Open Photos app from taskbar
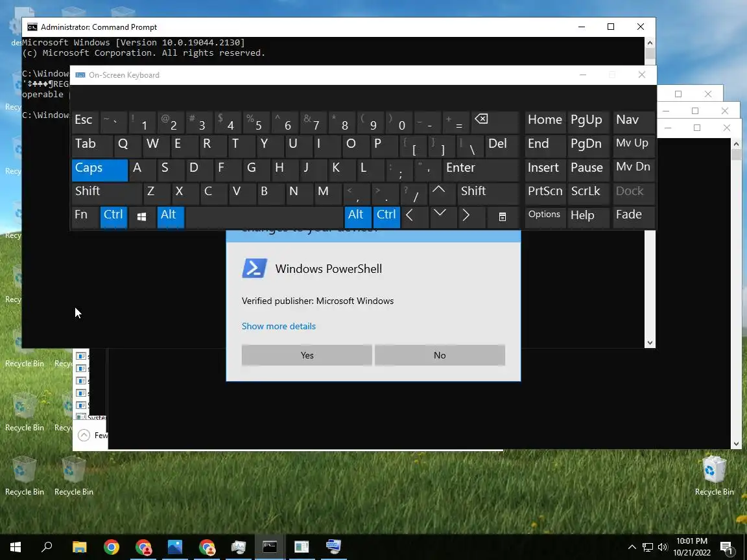 coord(175,546)
